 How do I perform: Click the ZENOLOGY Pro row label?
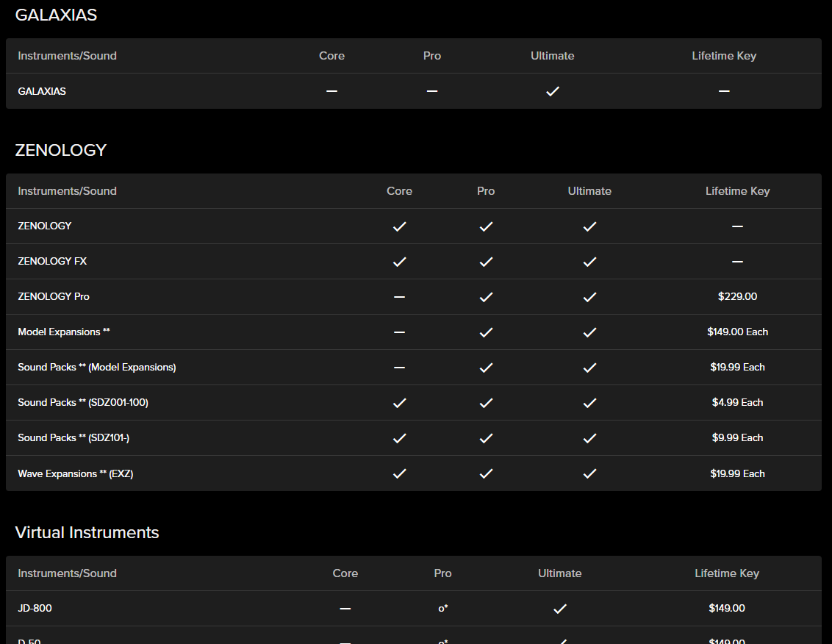point(54,296)
